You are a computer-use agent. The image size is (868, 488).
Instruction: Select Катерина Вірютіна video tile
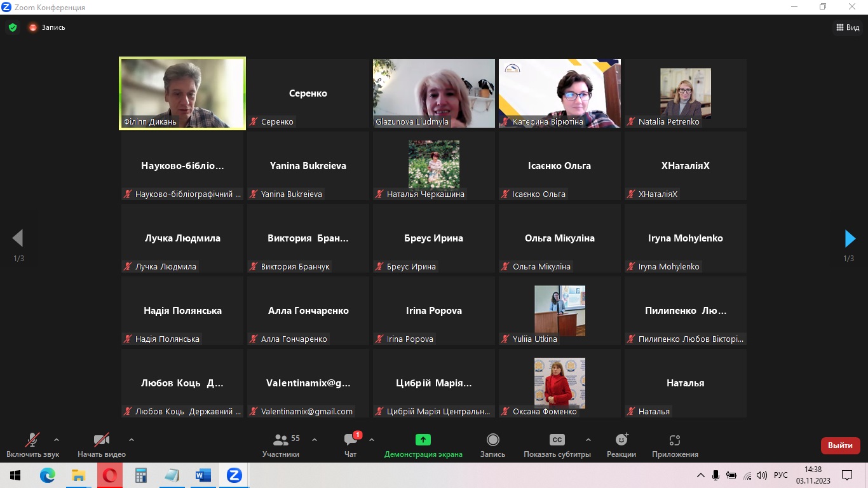tap(560, 93)
